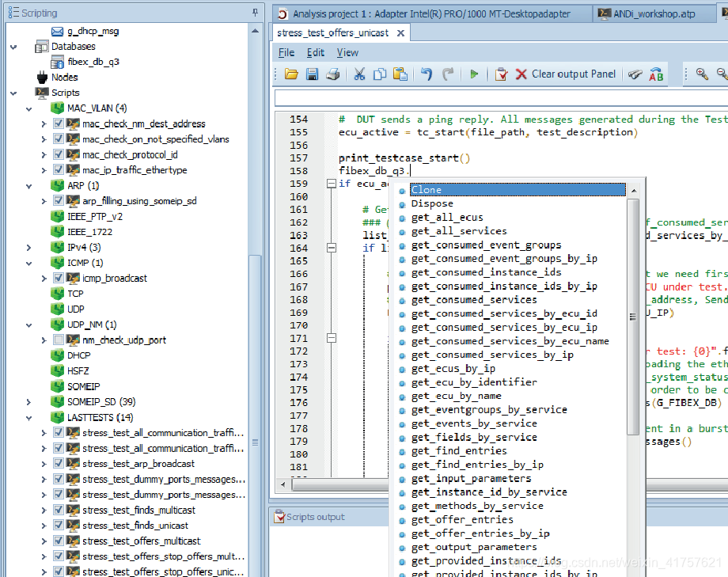Collapse the LASTTESTS (14) group
This screenshot has height=577, width=728.
[28, 418]
